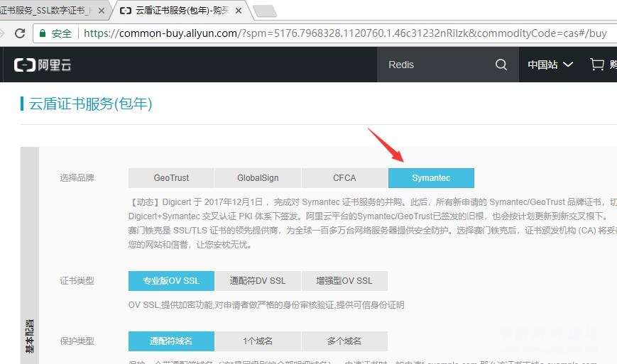This screenshot has width=617, height=364.
Task: Click the OV SSL description text
Action: pos(266,305)
